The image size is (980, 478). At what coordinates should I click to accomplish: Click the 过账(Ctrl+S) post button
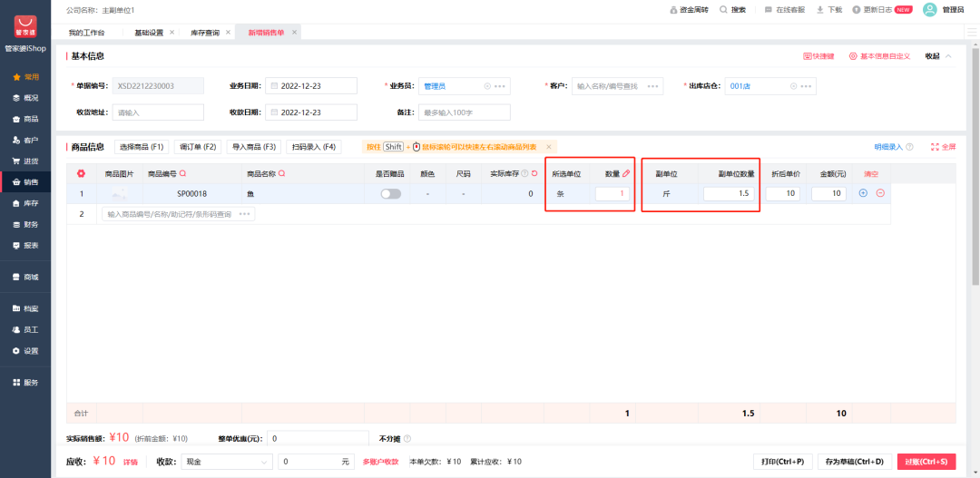click(926, 462)
